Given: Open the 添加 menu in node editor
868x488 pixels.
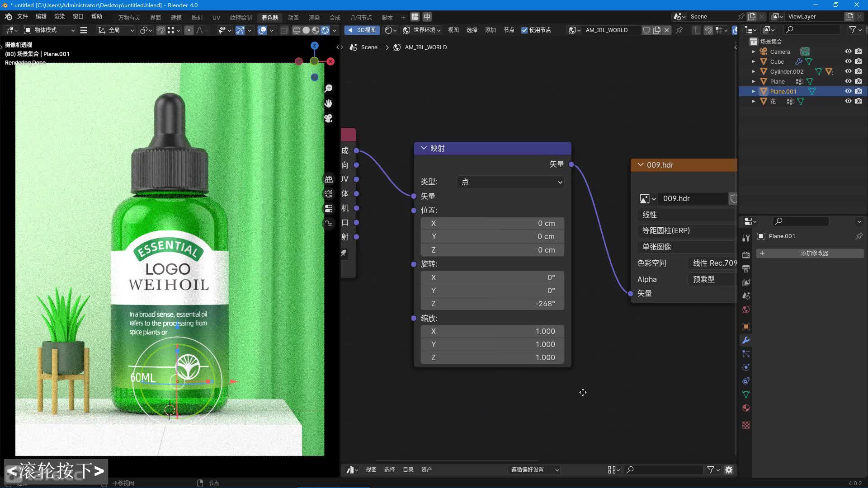Looking at the screenshot, I should point(491,30).
